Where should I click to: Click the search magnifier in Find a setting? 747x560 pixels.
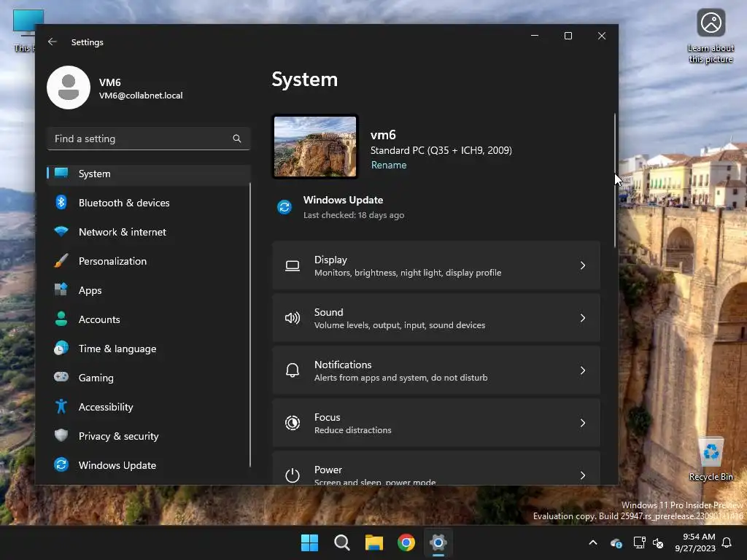click(x=237, y=139)
